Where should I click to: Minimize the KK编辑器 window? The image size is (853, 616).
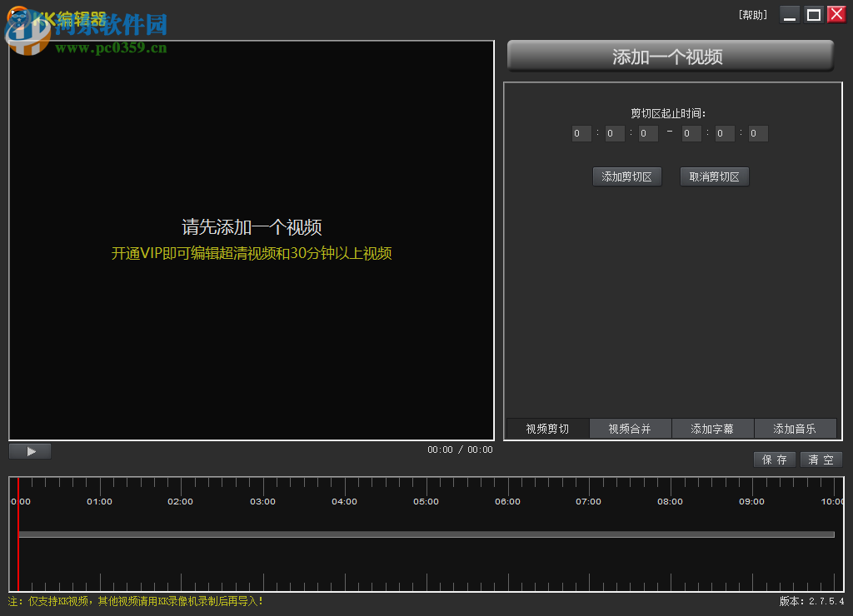790,15
